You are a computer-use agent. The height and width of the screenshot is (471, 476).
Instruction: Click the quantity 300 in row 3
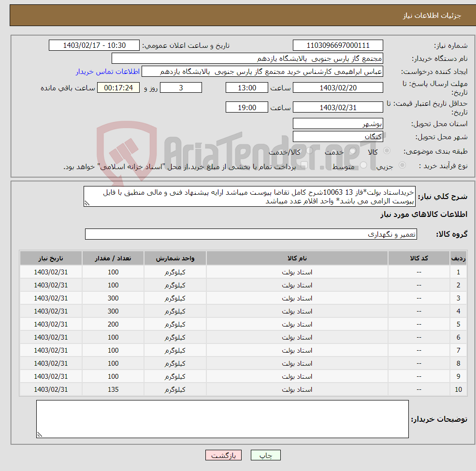pos(113,299)
